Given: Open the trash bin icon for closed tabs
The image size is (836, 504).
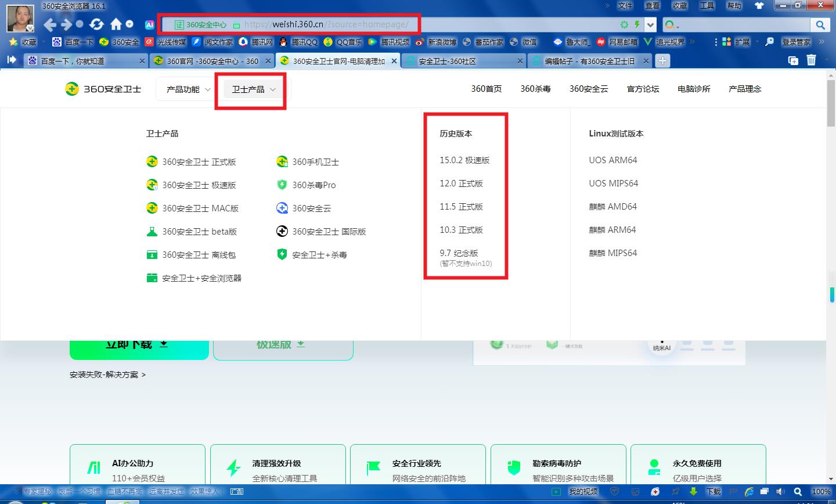Looking at the screenshot, I should [x=811, y=60].
